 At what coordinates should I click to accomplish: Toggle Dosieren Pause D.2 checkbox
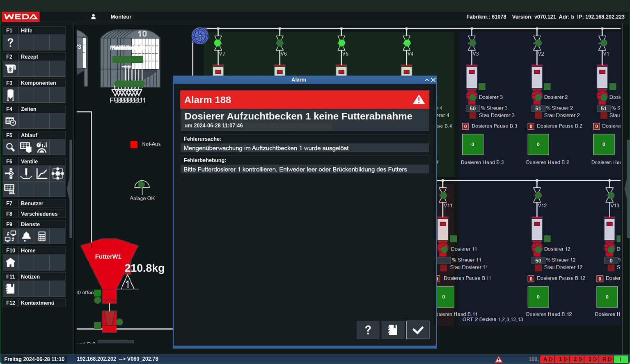point(531,126)
